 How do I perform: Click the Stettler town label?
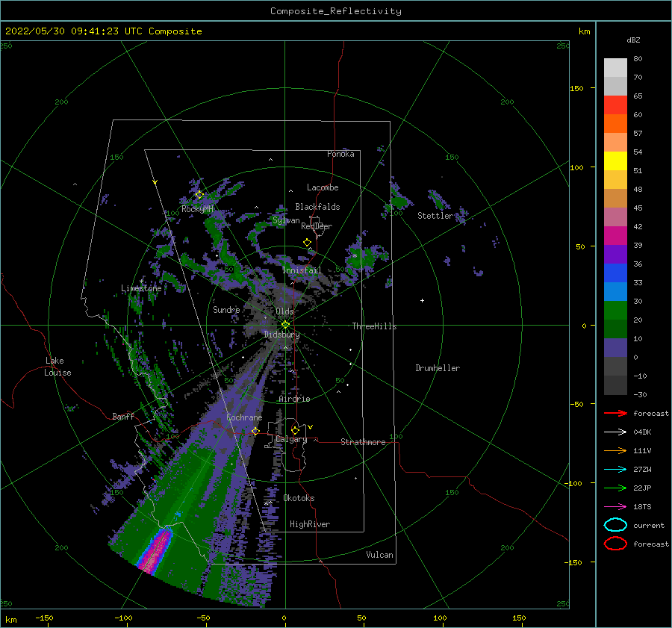click(435, 216)
